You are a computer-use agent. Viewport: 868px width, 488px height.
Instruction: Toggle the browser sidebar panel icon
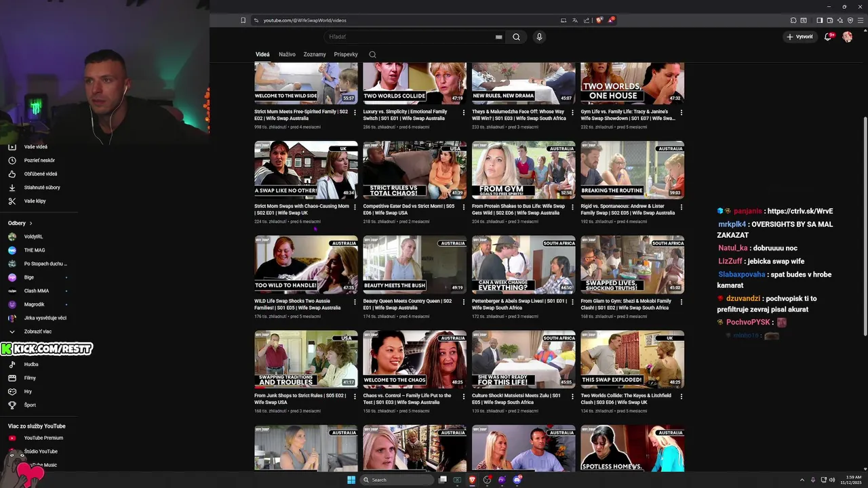(819, 20)
